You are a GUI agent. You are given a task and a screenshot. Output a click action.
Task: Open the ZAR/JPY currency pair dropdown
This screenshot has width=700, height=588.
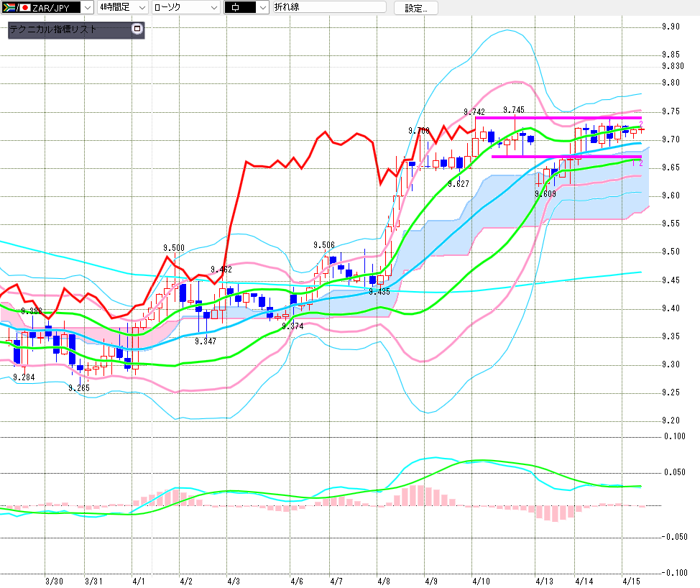click(x=86, y=7)
